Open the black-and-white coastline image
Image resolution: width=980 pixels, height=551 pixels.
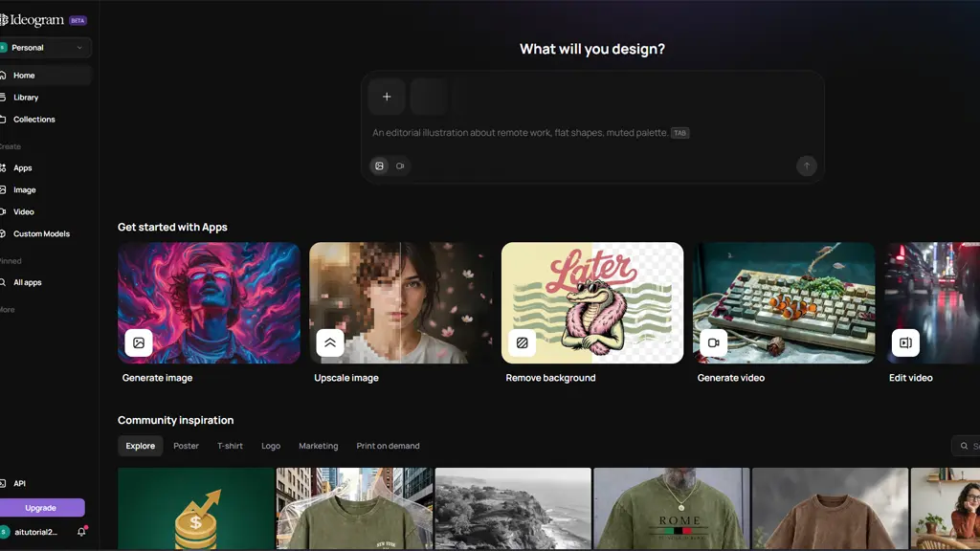(x=513, y=509)
